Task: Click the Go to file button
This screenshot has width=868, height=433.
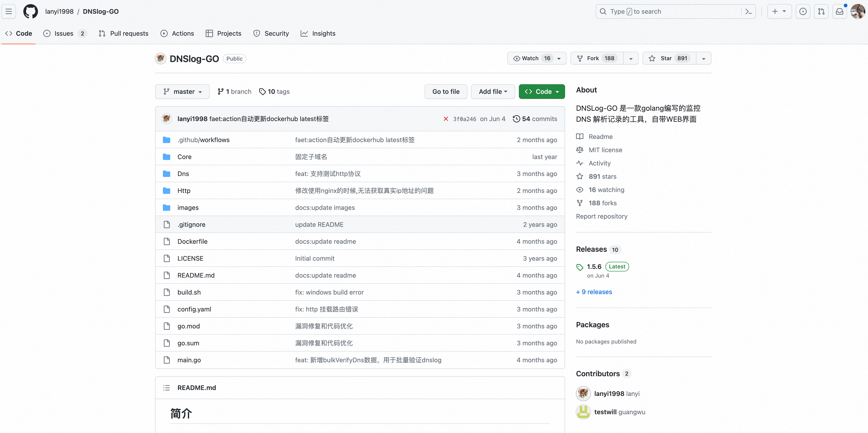Action: pos(446,92)
